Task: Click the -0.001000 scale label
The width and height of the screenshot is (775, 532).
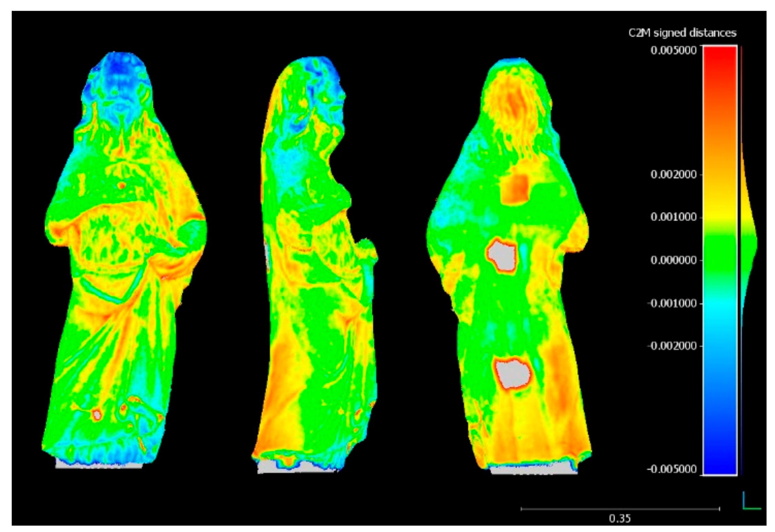Action: click(x=672, y=303)
